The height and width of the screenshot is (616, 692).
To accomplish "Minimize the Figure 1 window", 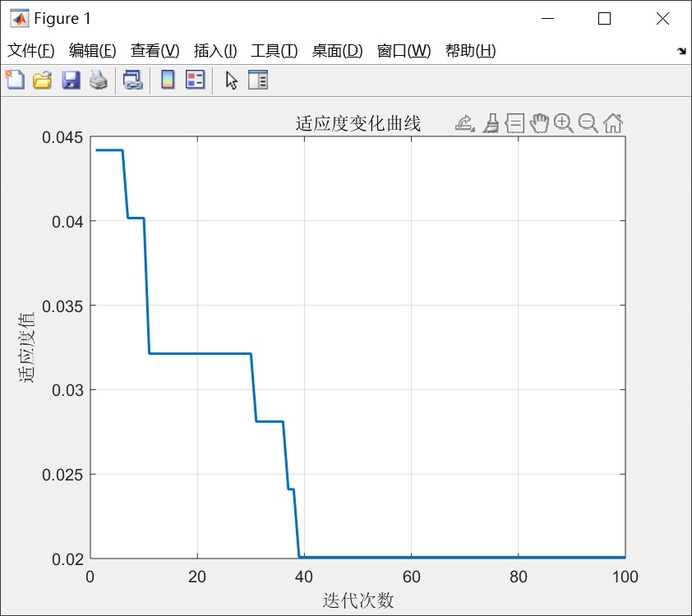I will point(547,19).
